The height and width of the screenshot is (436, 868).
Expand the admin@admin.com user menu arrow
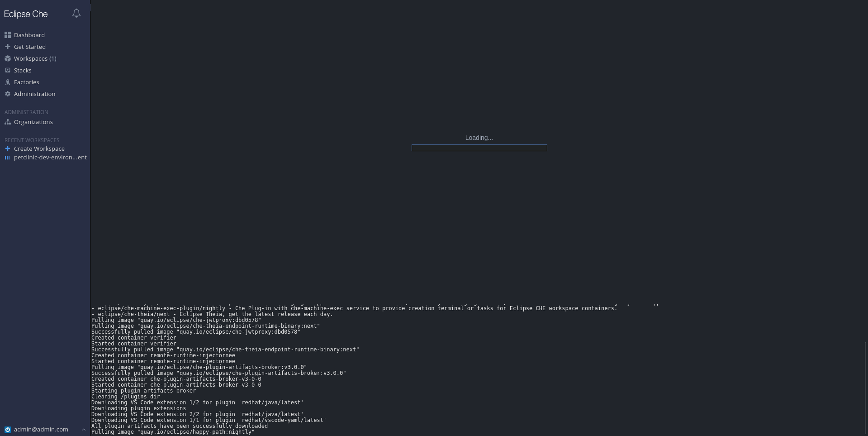(x=84, y=430)
